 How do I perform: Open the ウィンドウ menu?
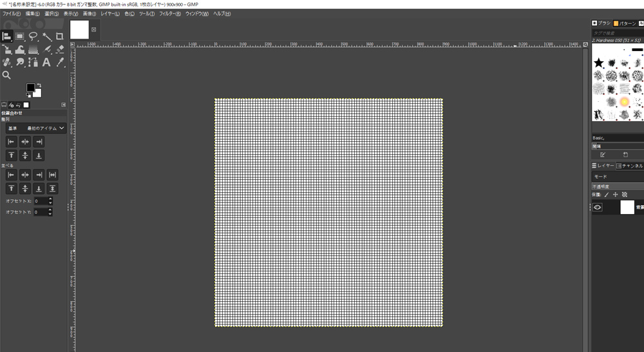pyautogui.click(x=196, y=14)
